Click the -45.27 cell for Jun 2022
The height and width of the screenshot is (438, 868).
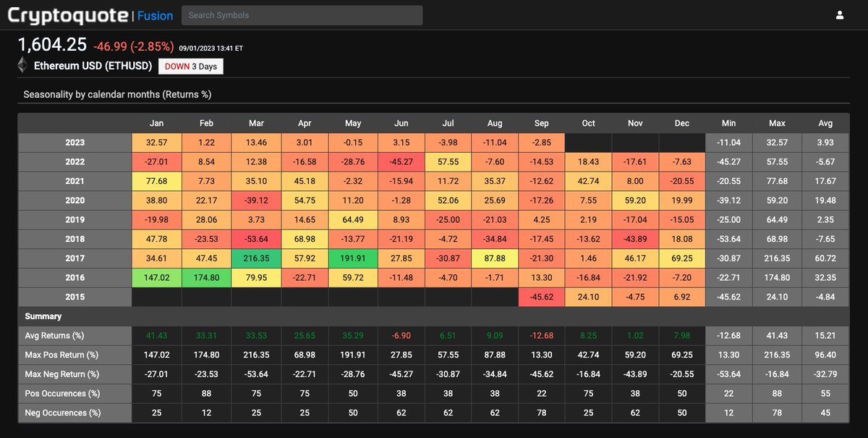[x=401, y=162]
